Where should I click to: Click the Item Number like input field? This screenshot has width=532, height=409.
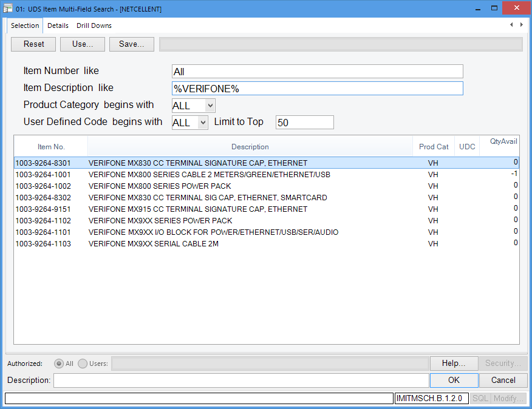(x=317, y=72)
